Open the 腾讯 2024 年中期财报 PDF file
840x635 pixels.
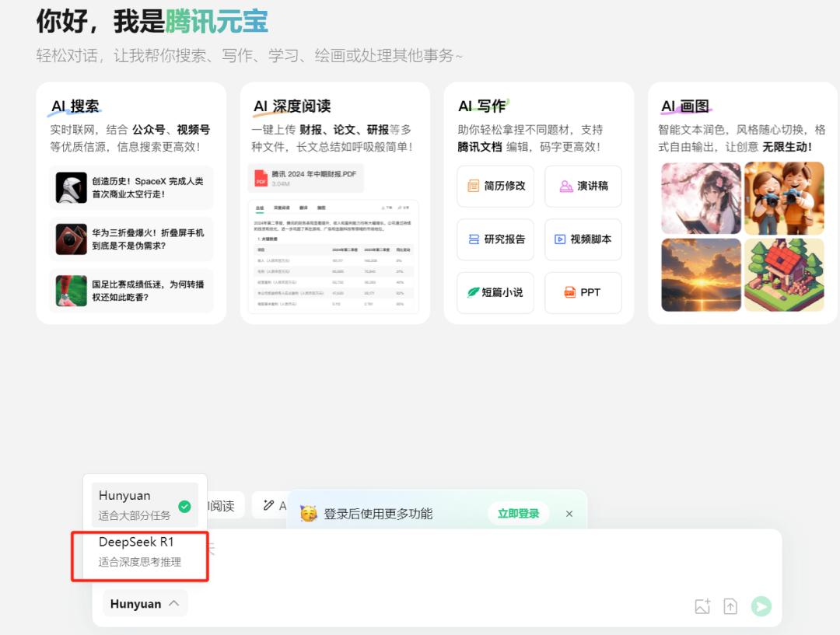pyautogui.click(x=306, y=178)
